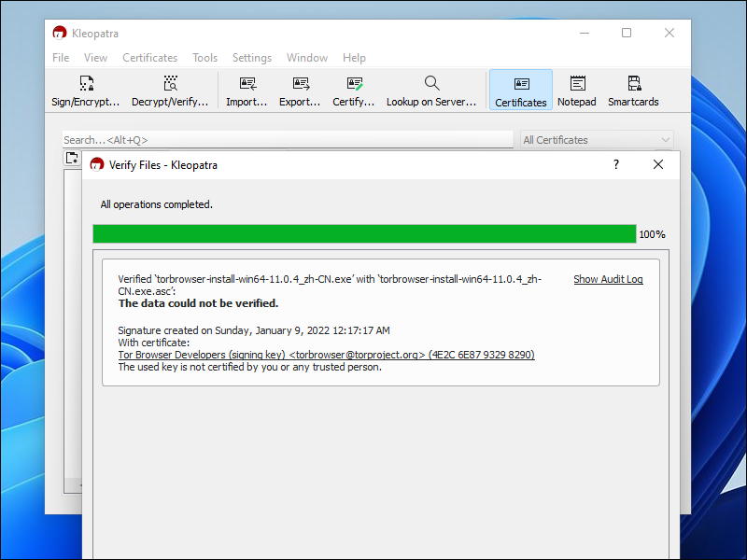Open the File menu

[x=61, y=58]
